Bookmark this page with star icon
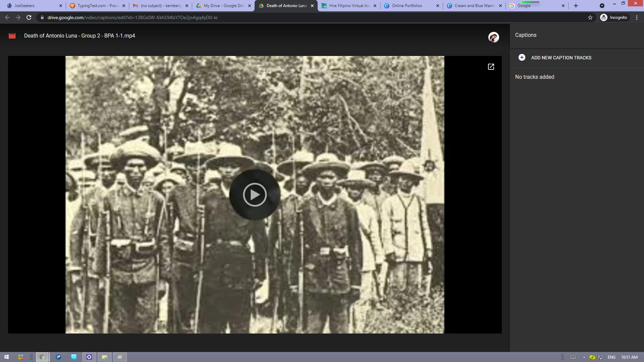 [x=590, y=17]
